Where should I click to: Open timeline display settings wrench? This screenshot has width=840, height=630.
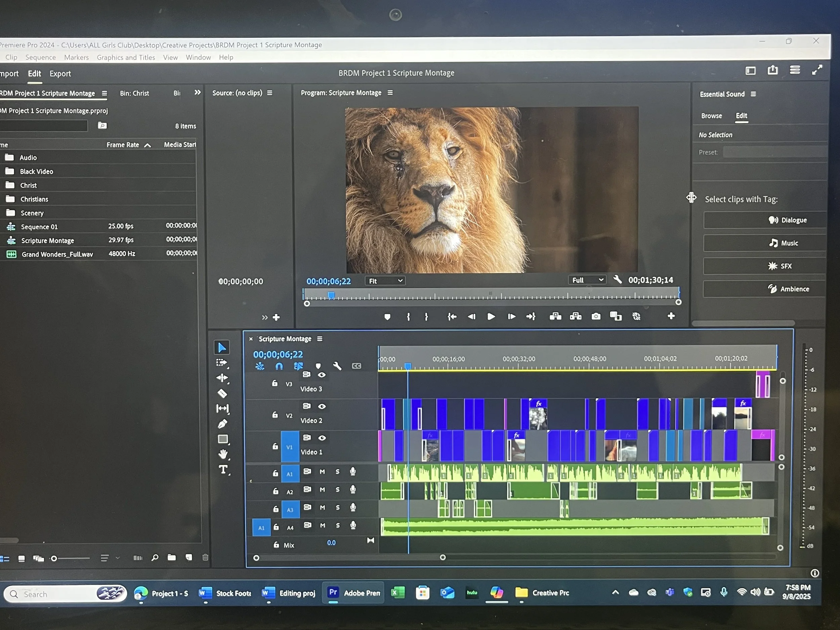[x=337, y=366]
